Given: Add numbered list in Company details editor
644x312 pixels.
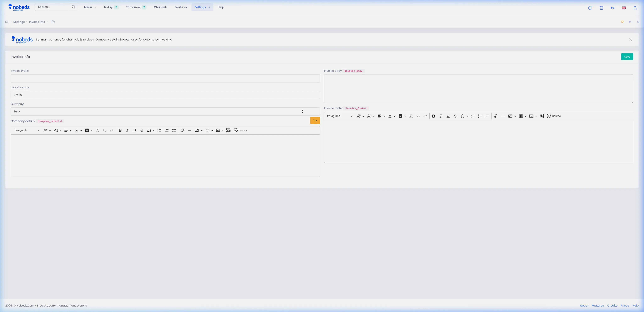Looking at the screenshot, I should 167,130.
